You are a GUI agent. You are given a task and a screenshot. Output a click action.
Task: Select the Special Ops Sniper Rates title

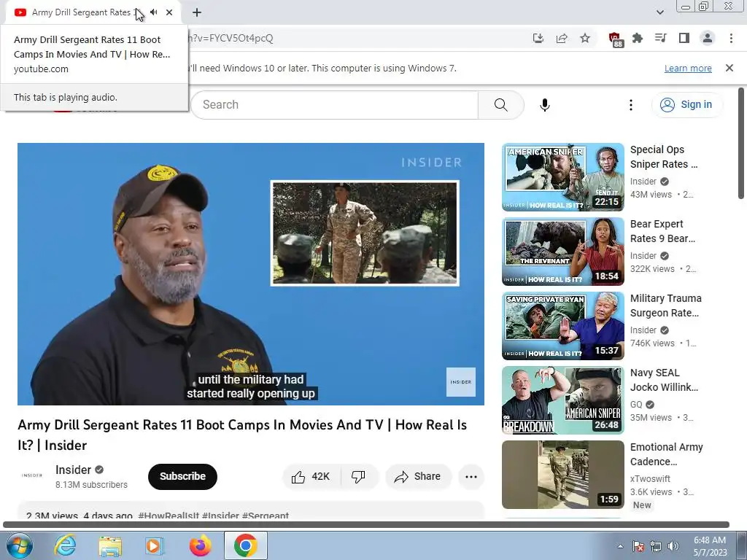[664, 157]
